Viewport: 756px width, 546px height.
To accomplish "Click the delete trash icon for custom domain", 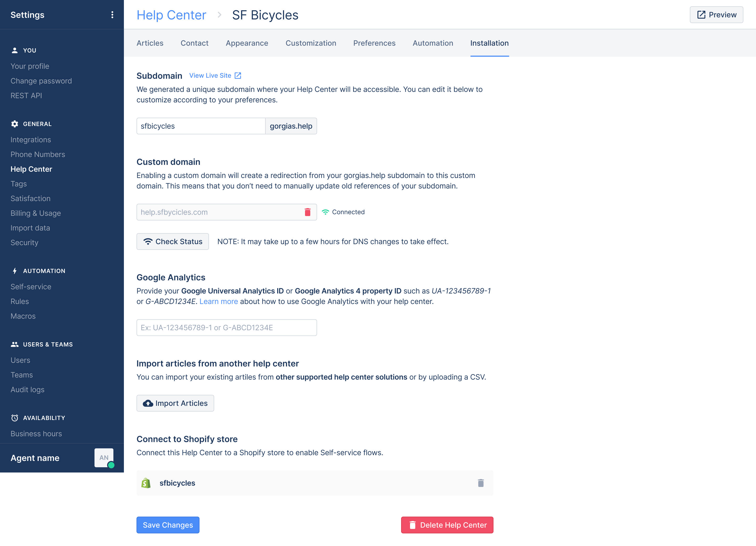I will point(308,212).
